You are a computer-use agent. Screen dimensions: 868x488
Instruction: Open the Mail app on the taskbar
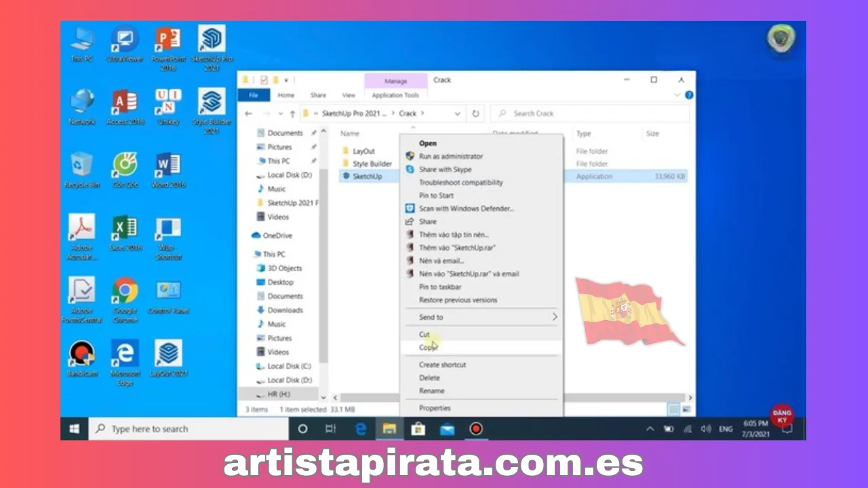click(x=447, y=428)
